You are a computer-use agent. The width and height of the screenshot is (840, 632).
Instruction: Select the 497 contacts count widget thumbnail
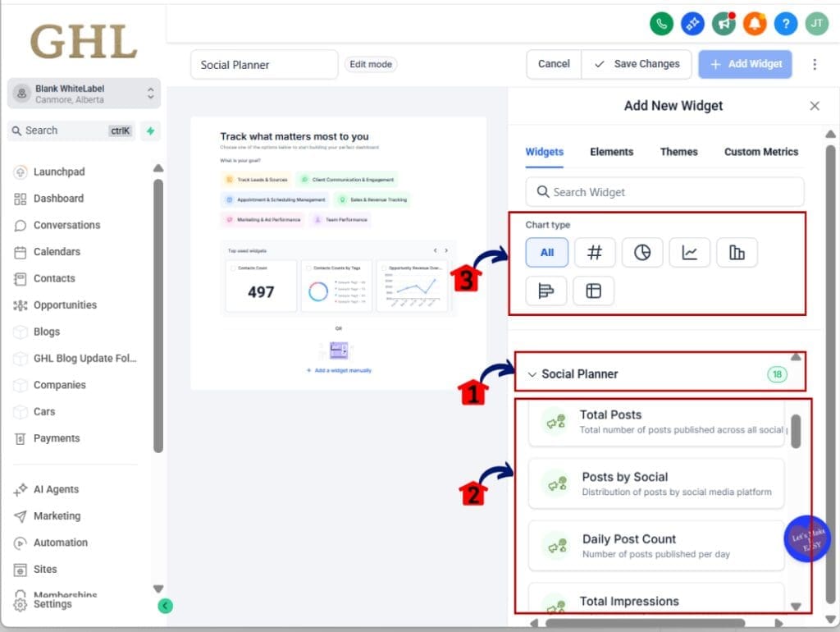coord(261,286)
